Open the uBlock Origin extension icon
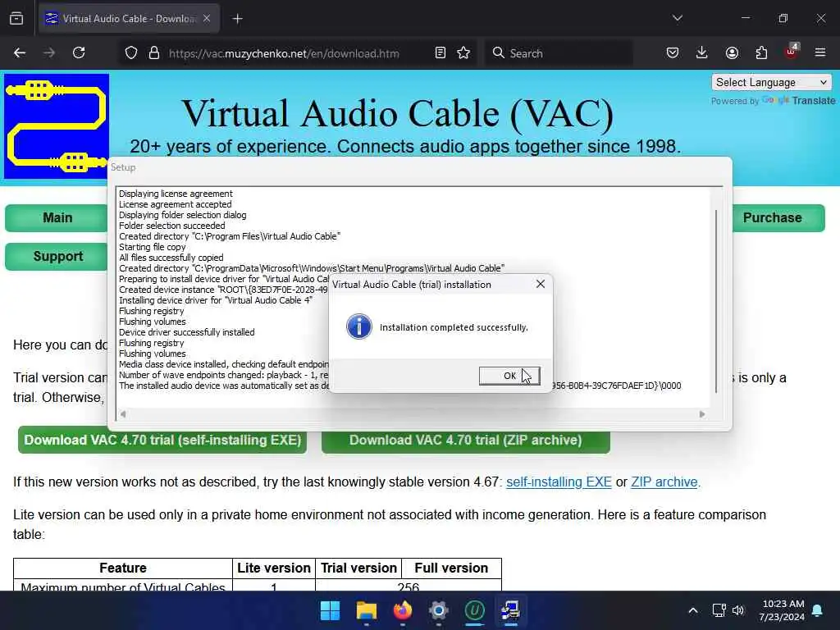 click(791, 52)
